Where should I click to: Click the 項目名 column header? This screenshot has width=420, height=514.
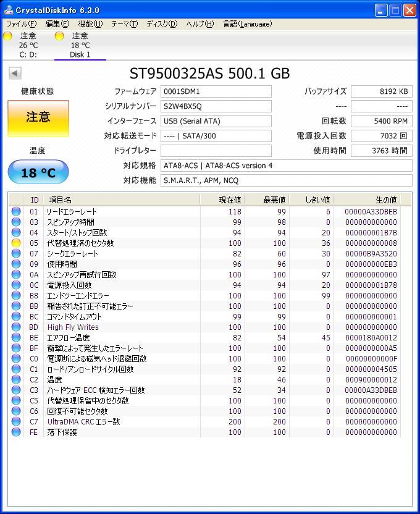[122, 200]
